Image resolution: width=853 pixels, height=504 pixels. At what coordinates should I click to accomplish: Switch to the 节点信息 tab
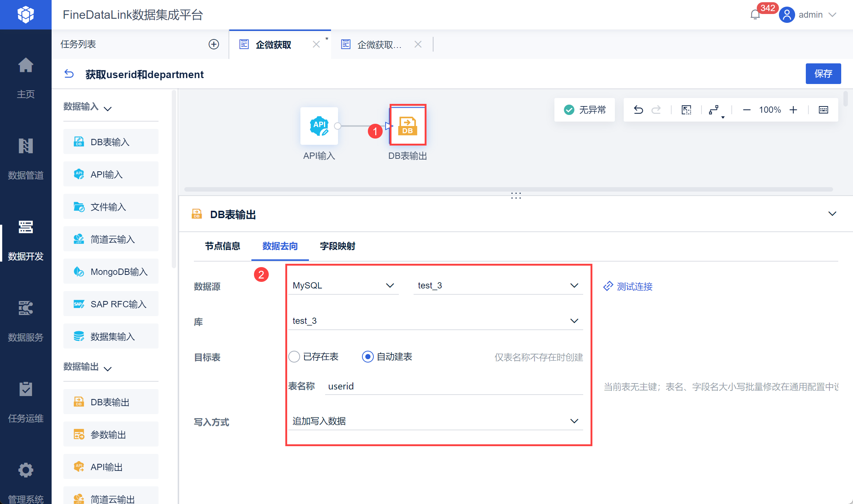[x=222, y=246]
